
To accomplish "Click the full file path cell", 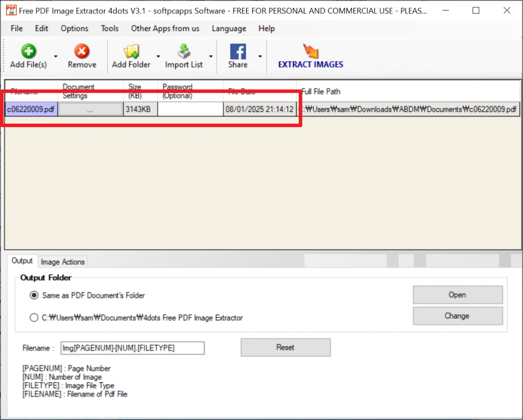I will point(408,109).
